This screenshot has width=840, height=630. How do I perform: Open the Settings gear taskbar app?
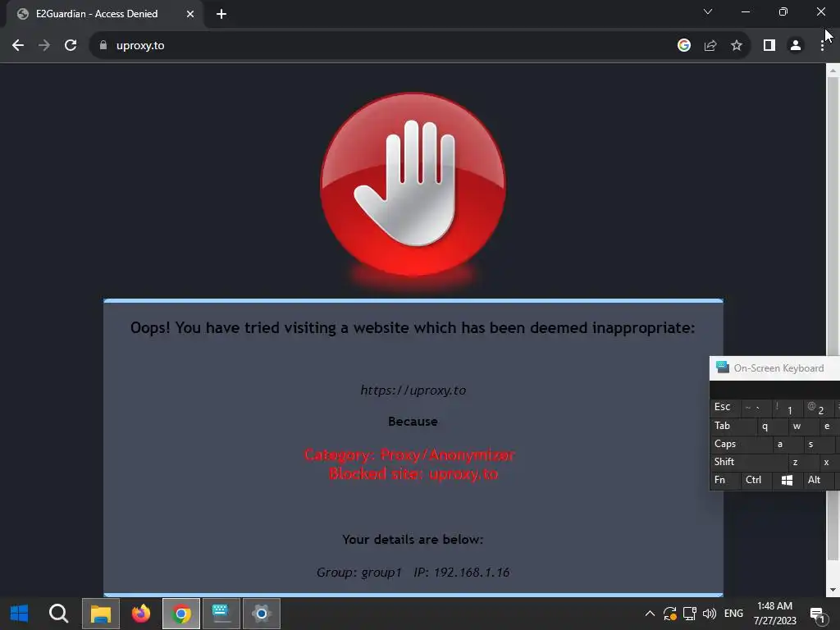tap(262, 614)
